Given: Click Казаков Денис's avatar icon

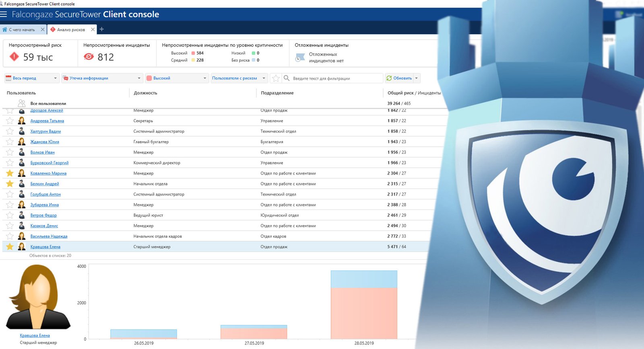Looking at the screenshot, I should (22, 226).
